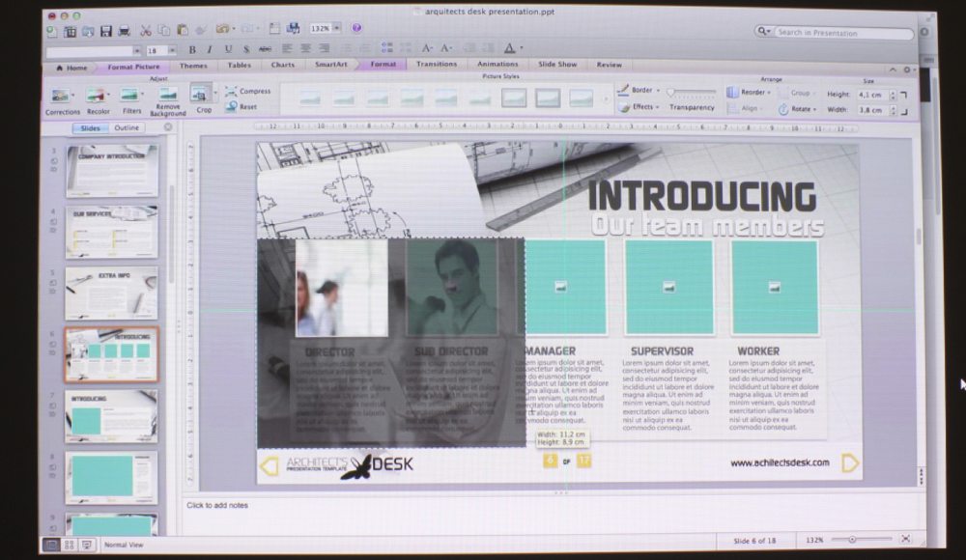Click the Rotate icon in Arrange group
This screenshot has width=966, height=560.
tap(783, 109)
